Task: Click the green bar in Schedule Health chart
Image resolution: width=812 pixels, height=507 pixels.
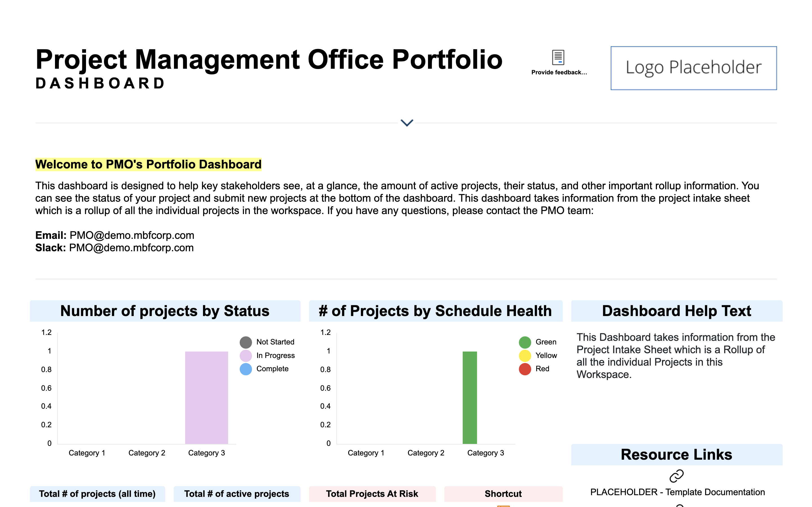Action: (x=469, y=397)
